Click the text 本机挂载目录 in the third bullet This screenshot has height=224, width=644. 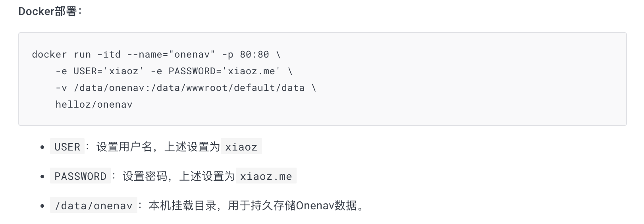click(x=182, y=206)
